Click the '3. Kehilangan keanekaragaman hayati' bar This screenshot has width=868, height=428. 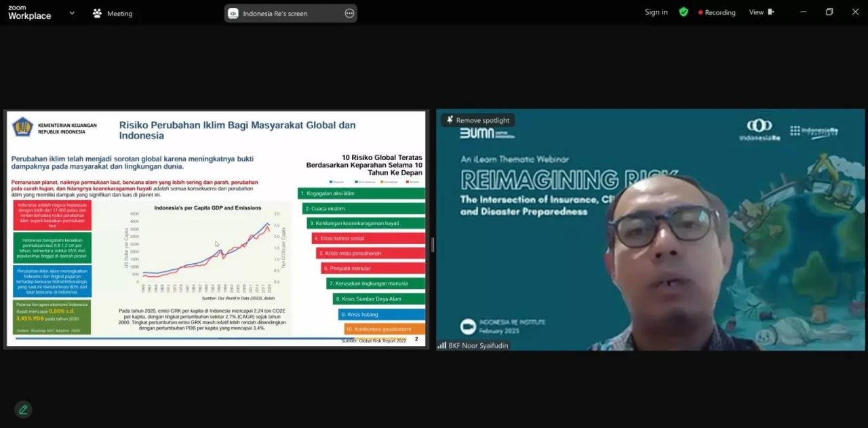coord(366,223)
